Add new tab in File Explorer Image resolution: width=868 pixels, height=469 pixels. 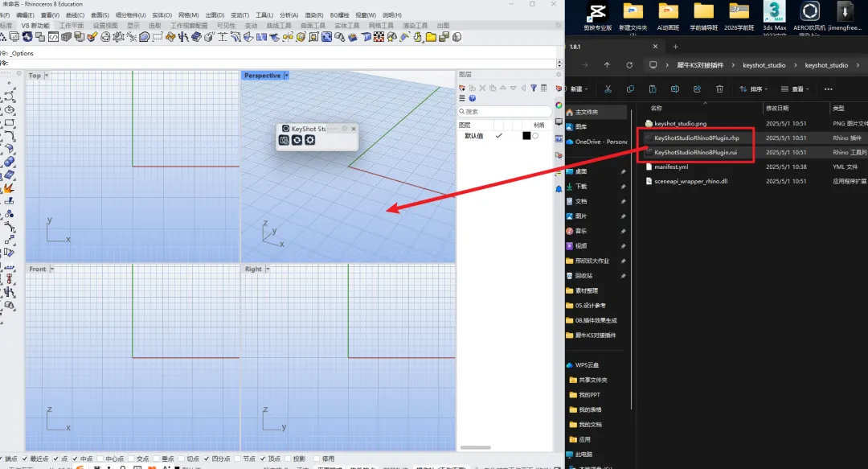[675, 47]
